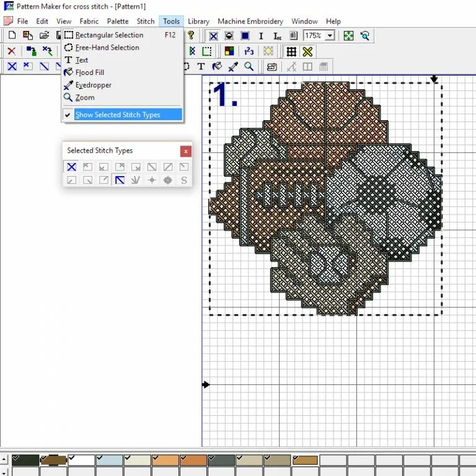Viewport: 476px width, 476px height.
Task: Click the four-color palette squares icon
Action: [229, 51]
